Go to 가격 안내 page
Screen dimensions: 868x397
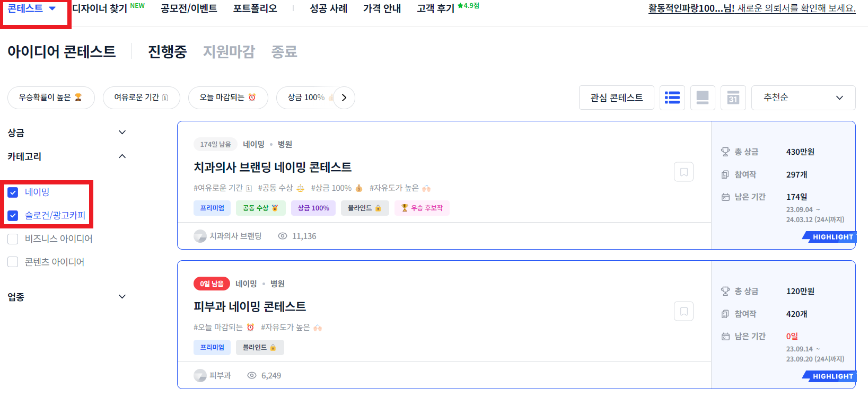(x=382, y=8)
